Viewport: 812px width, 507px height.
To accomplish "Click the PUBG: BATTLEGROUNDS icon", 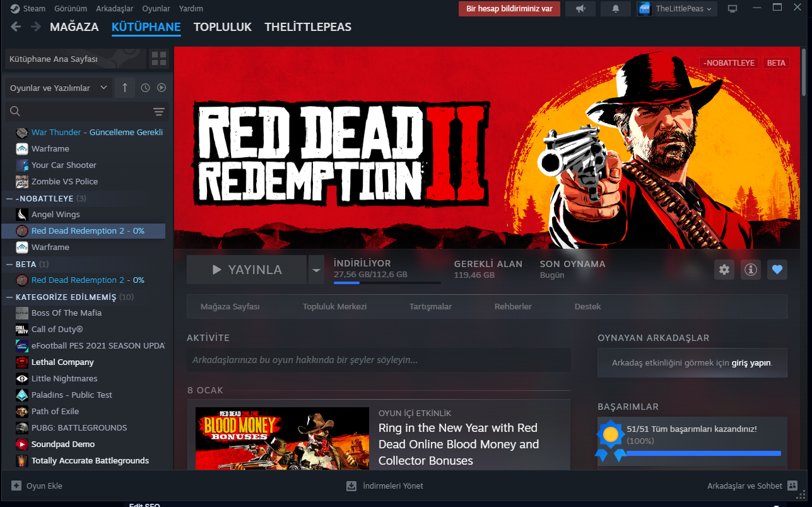I will coord(22,427).
